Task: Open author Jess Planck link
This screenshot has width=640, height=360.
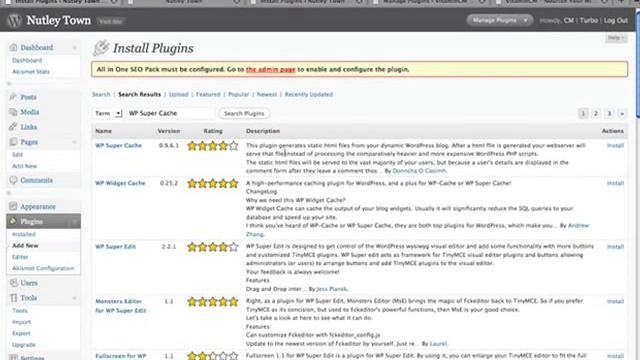Action: (x=331, y=289)
